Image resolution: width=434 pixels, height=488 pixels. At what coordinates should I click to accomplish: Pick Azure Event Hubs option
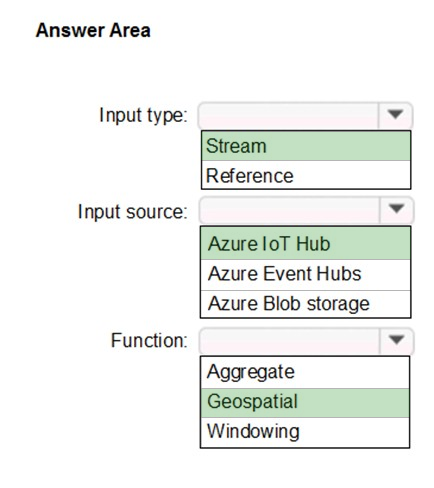tap(305, 274)
